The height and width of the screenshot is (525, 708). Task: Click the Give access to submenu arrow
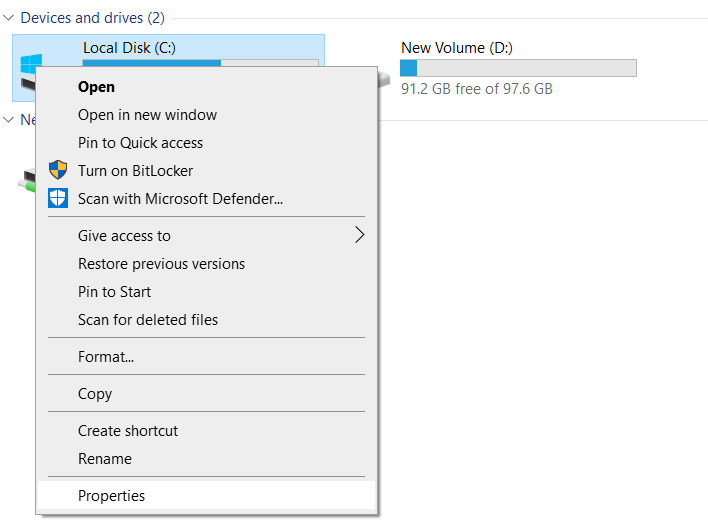coord(359,235)
